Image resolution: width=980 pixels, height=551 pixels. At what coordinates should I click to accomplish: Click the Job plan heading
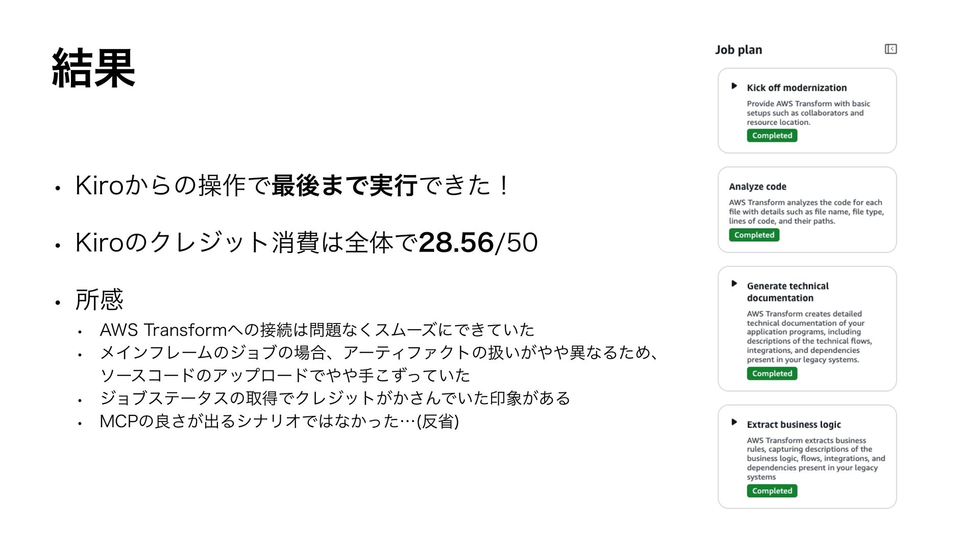739,50
